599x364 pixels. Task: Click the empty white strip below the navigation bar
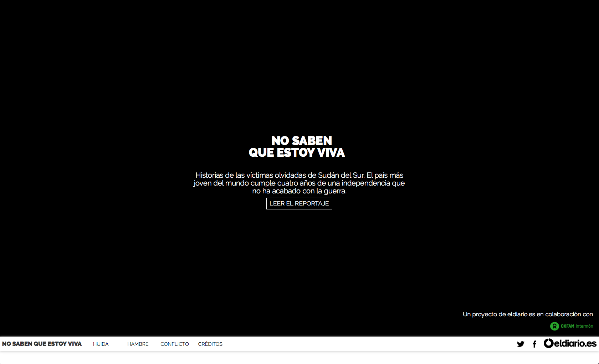pos(299,358)
